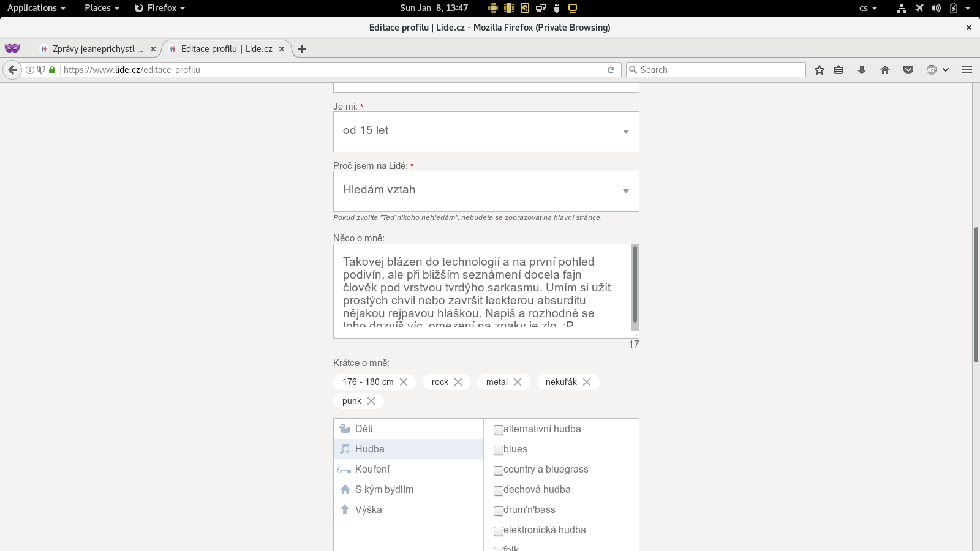This screenshot has width=980, height=551.
Task: Open the Pocket icon in toolbar
Action: tap(908, 70)
